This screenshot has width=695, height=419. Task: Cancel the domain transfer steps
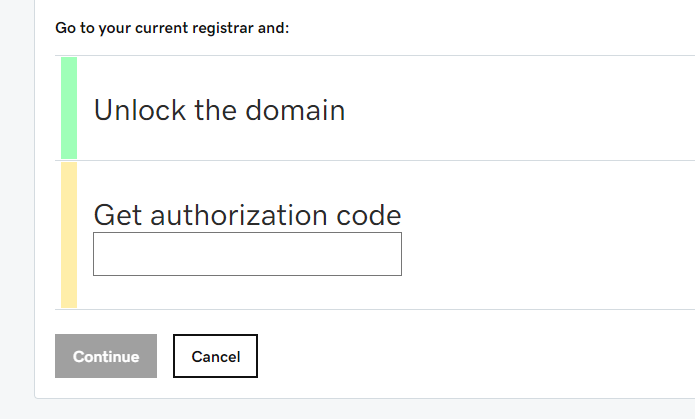(215, 356)
